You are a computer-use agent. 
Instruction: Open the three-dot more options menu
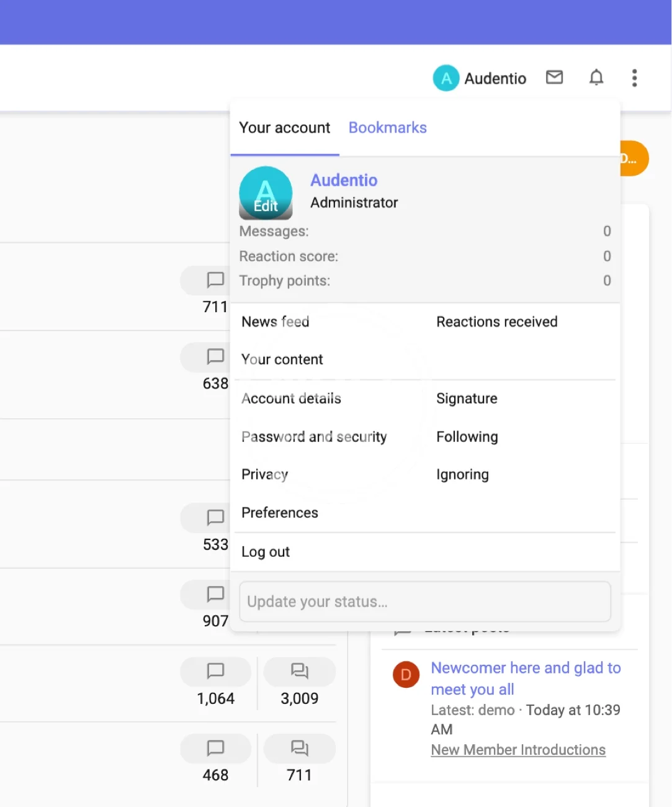click(634, 78)
